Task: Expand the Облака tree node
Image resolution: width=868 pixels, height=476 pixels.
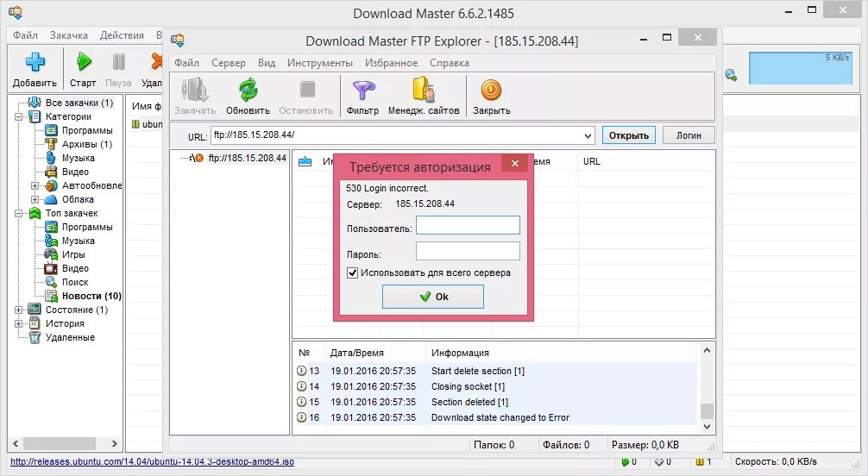Action: [x=35, y=200]
